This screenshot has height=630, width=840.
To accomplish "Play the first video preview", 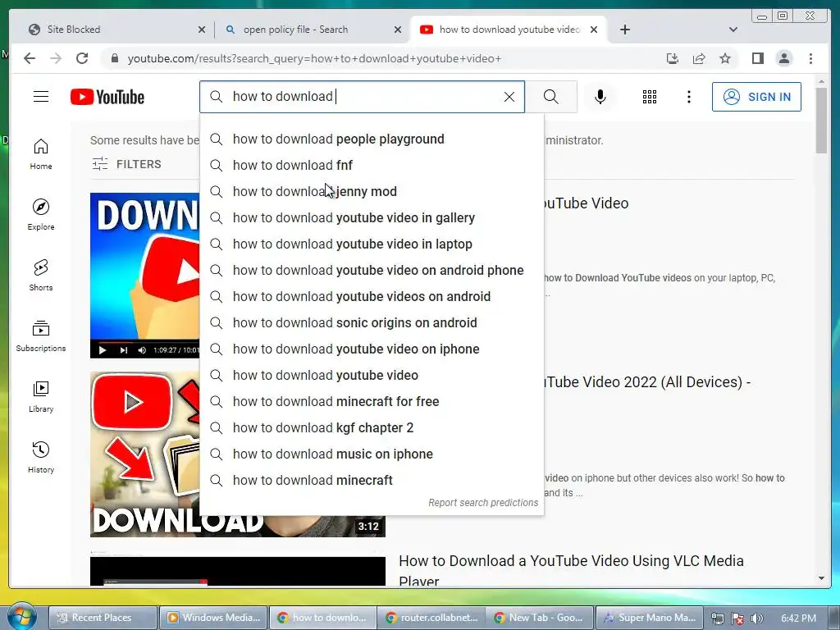I will pos(103,350).
